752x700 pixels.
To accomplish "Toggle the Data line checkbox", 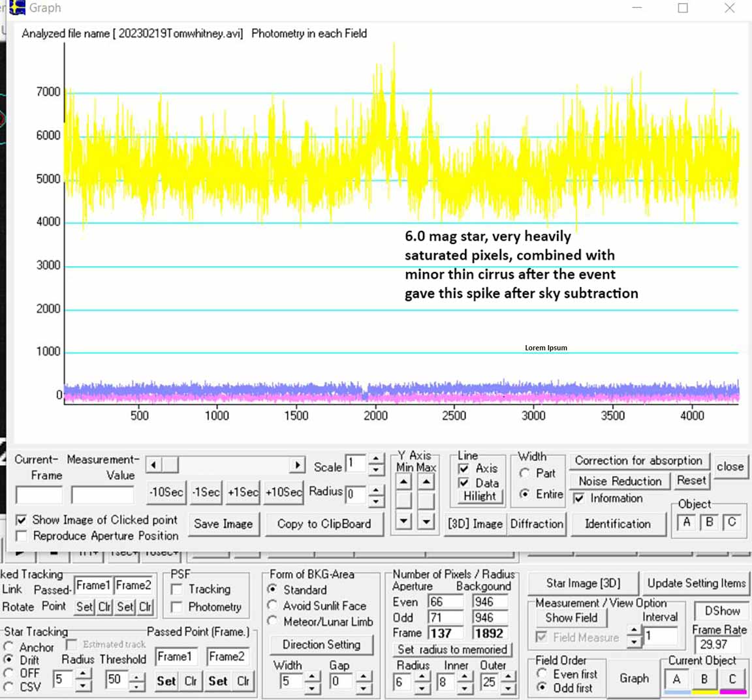I will coord(463,483).
